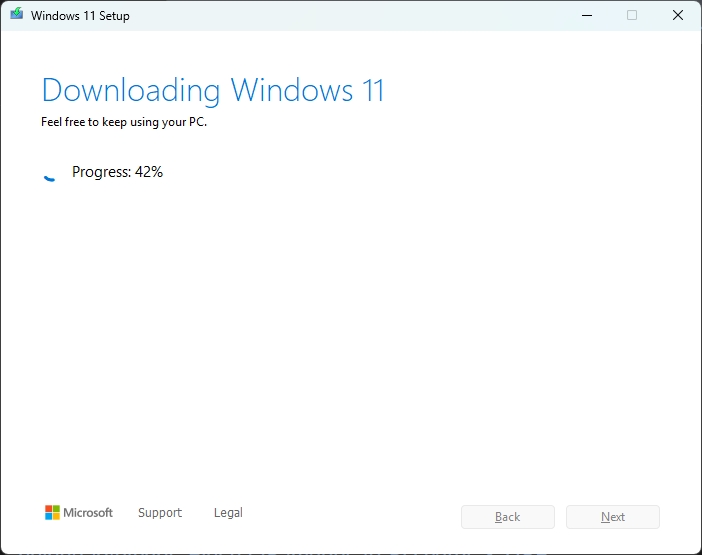Click the Next button
This screenshot has height=555, width=702.
[612, 517]
